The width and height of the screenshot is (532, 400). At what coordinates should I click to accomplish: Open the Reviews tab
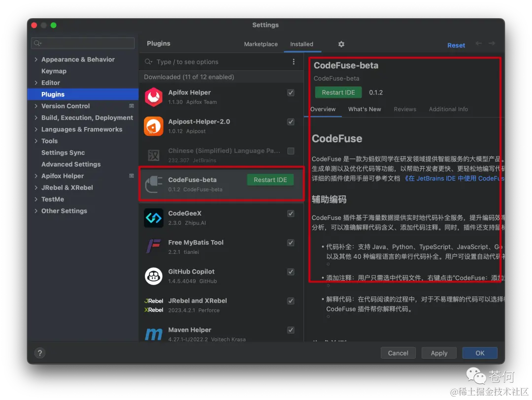point(405,109)
